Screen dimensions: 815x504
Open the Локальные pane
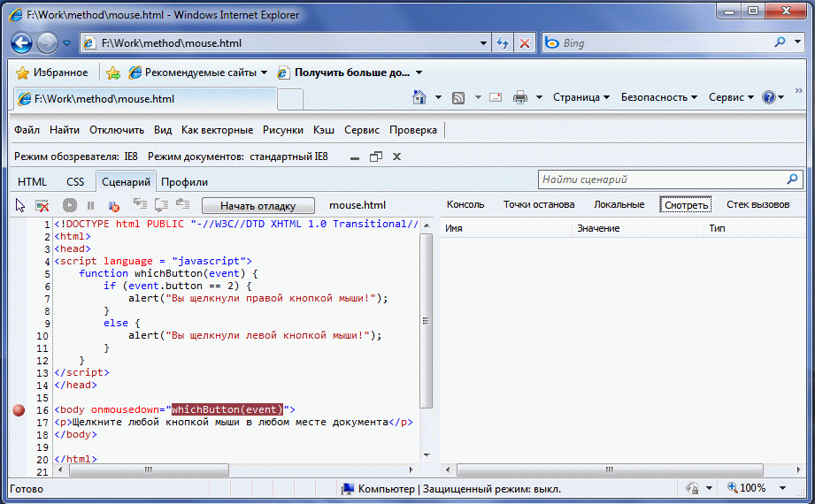click(x=619, y=205)
